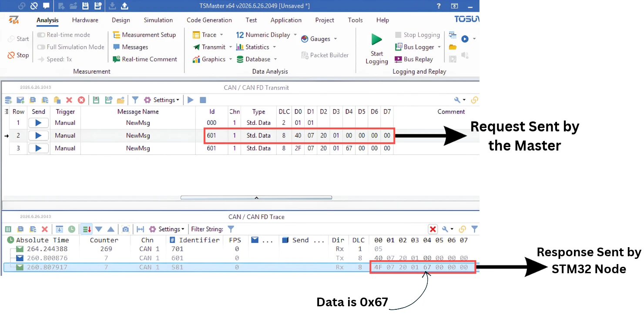Open Bus Replay
The height and width of the screenshot is (315, 644).
coord(413,59)
